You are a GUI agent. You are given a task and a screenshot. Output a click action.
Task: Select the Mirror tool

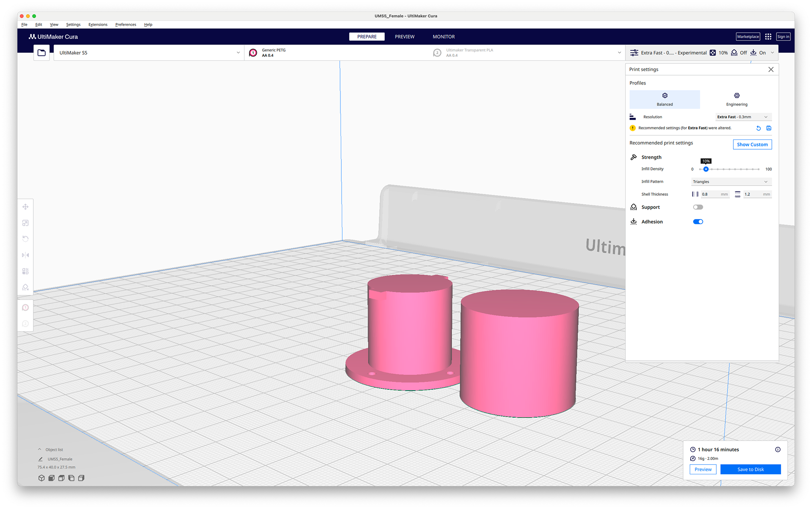(25, 255)
